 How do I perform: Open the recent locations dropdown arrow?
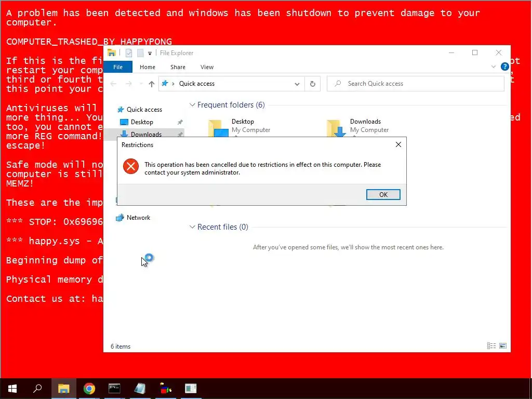141,84
